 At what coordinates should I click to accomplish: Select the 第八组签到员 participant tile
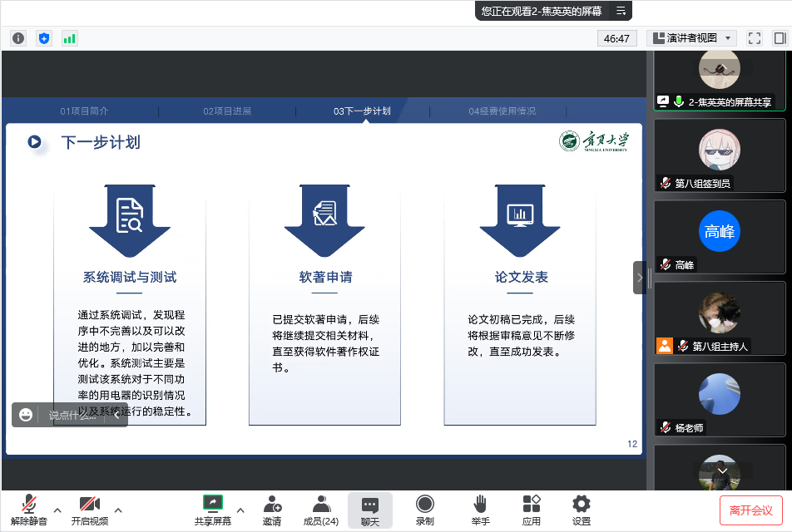tap(720, 155)
